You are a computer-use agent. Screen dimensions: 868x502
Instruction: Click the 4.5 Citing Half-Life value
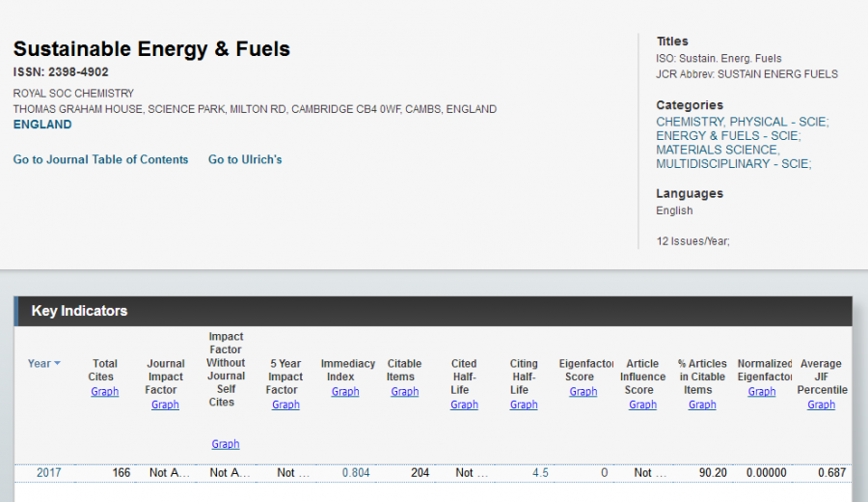[540, 473]
